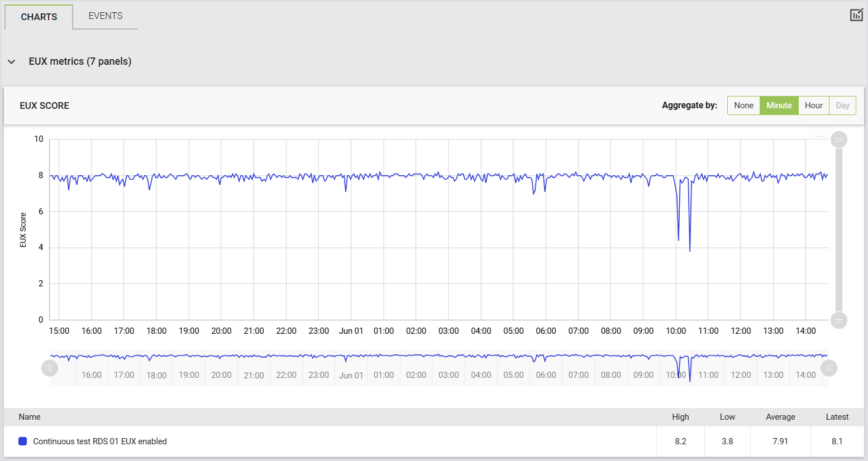This screenshot has width=868, height=461.
Task: Click the Continuous test RDS 01 EUX enabled entry
Action: (x=100, y=441)
